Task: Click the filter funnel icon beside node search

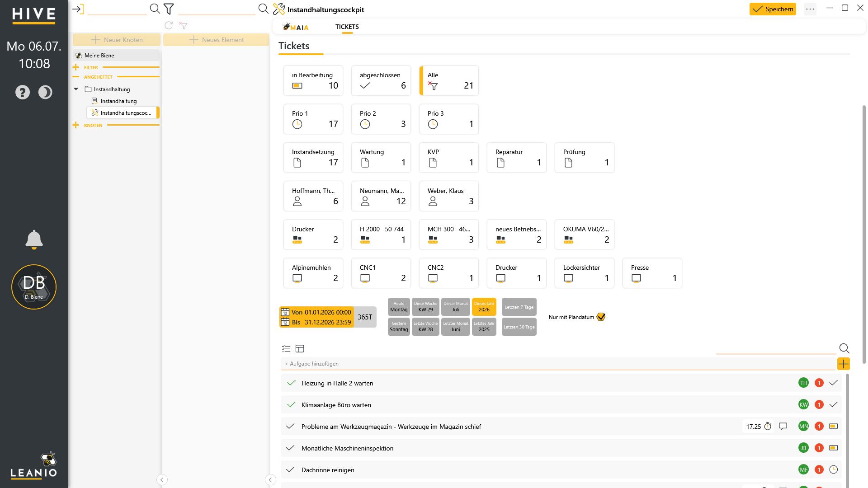Action: point(169,9)
